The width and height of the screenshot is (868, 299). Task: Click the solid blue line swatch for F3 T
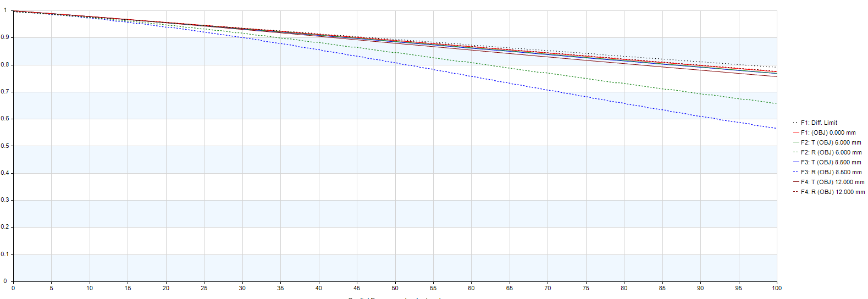click(795, 162)
